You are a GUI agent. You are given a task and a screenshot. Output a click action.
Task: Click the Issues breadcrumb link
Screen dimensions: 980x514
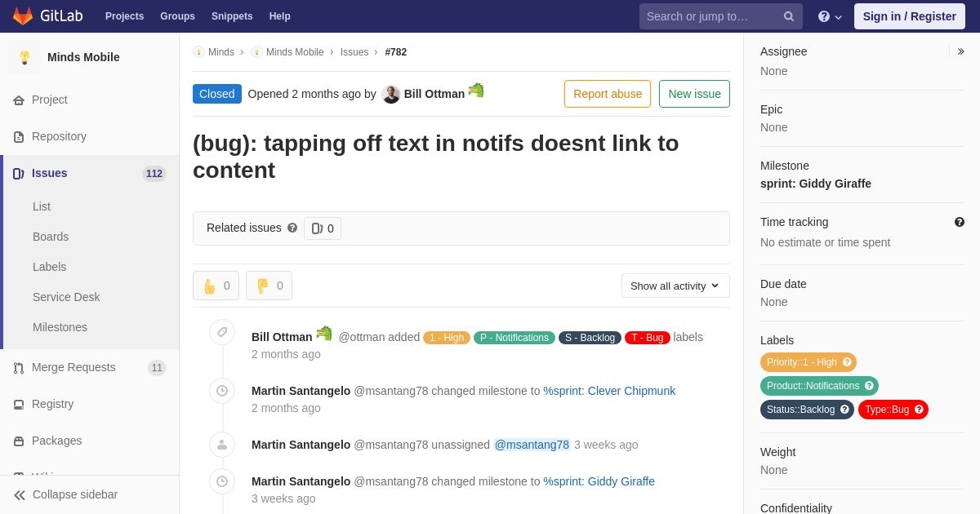[x=354, y=52]
